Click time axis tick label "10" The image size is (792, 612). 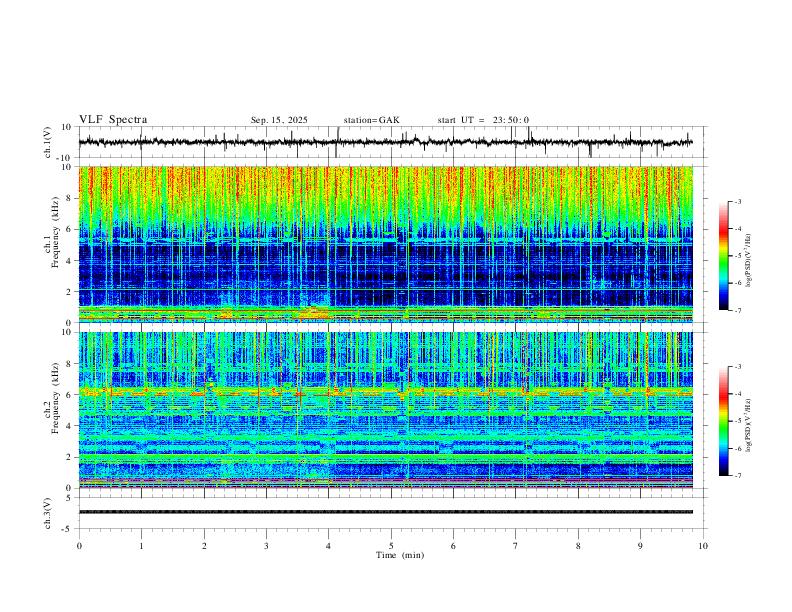click(x=703, y=546)
